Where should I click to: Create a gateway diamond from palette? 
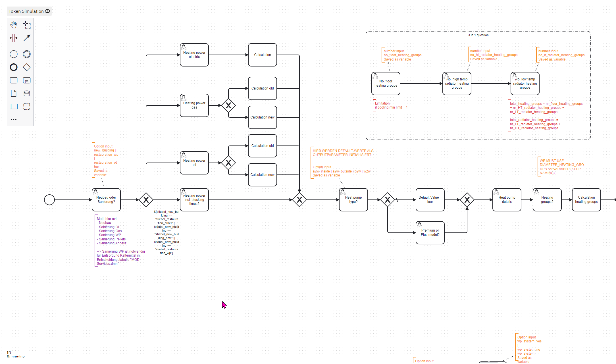tap(27, 67)
